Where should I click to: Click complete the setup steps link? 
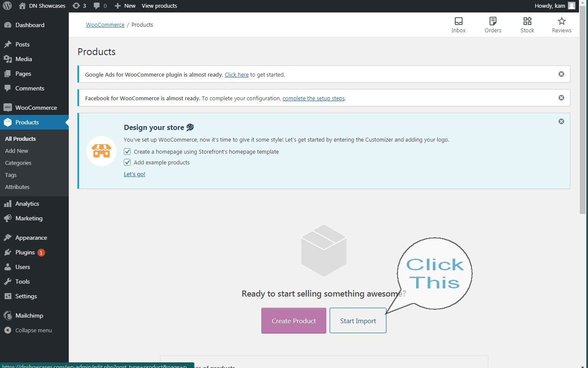(x=314, y=98)
